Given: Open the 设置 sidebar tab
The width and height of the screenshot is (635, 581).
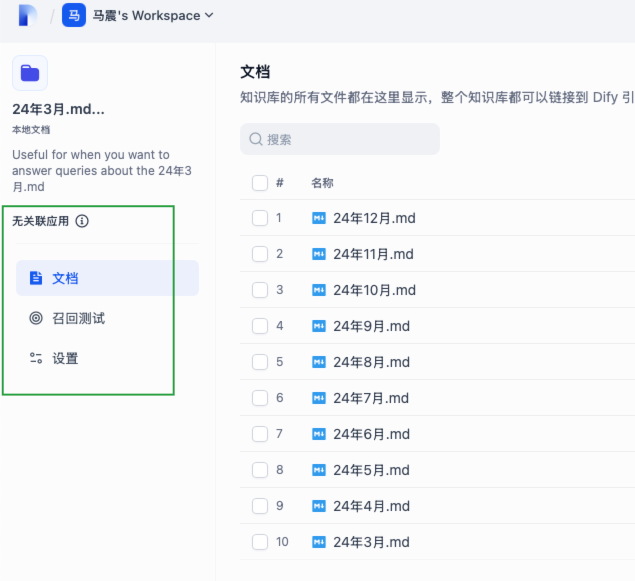Looking at the screenshot, I should 107,358.
